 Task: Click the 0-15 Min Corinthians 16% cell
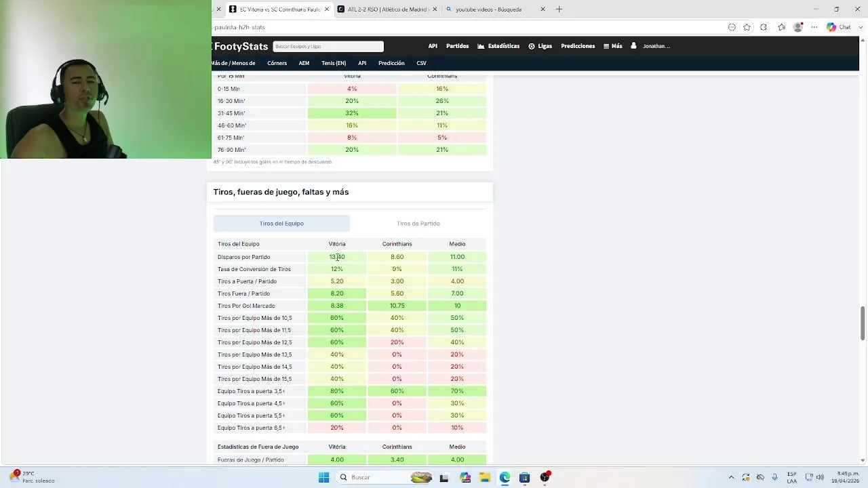tap(442, 89)
